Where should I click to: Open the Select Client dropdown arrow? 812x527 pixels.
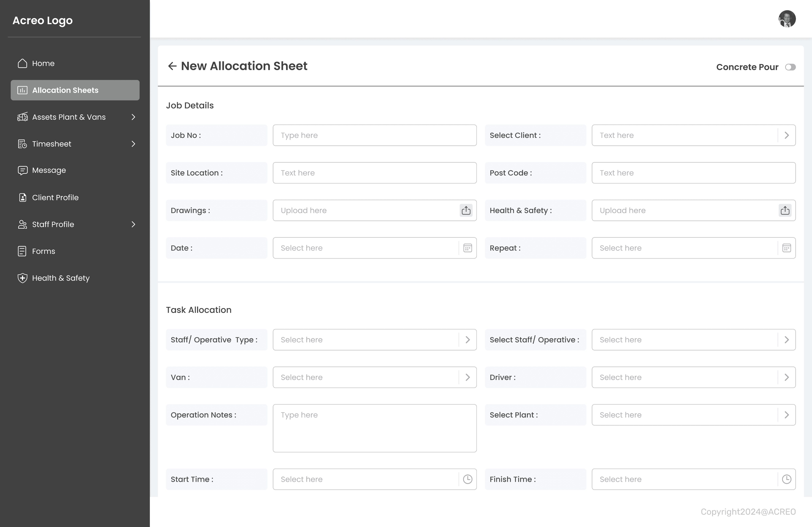(x=786, y=135)
